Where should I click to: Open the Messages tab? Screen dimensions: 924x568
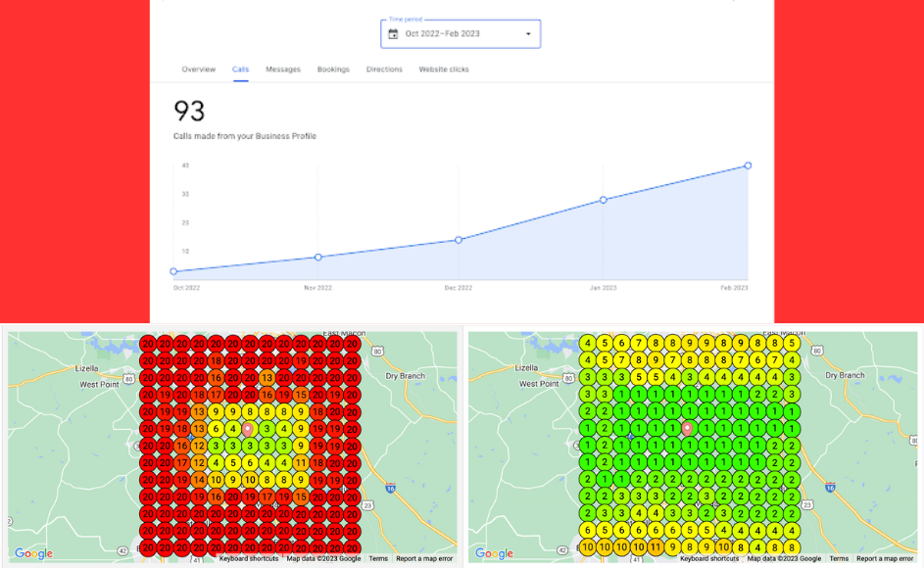coord(283,70)
